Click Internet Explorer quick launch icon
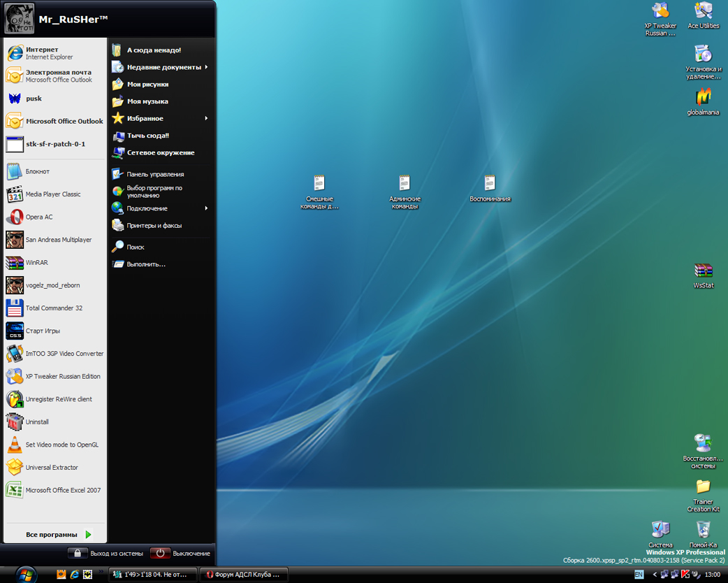728x583 pixels. [74, 575]
